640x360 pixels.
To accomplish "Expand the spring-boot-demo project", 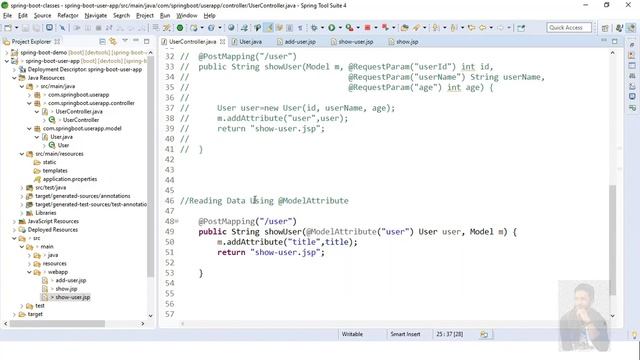I will 7,53.
